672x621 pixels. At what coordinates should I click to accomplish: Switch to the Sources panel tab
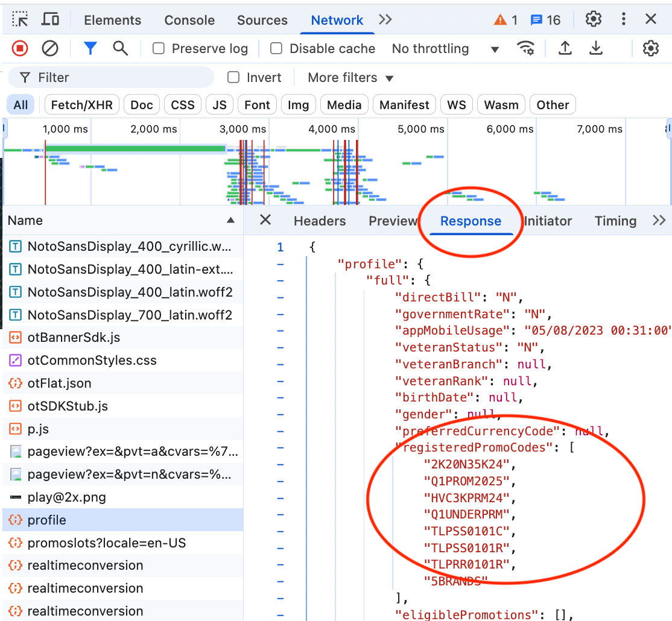[x=262, y=20]
